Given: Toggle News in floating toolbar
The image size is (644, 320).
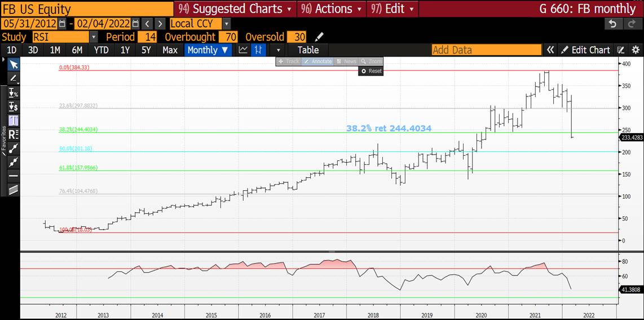Looking at the screenshot, I should (x=346, y=61).
